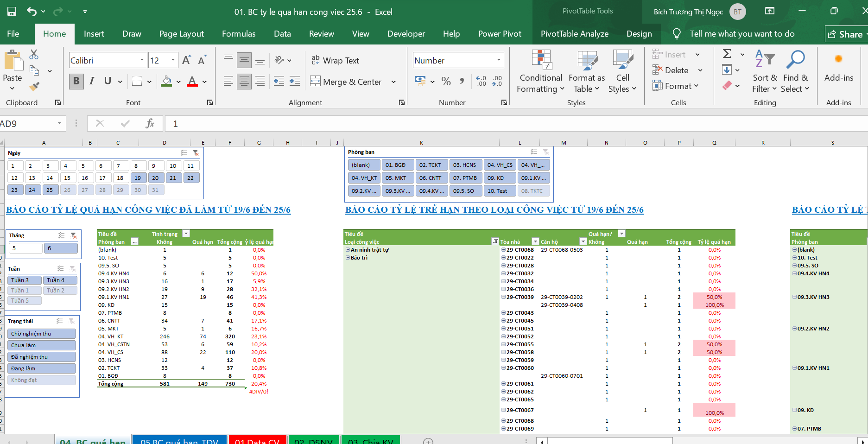Click the Share button
The width and height of the screenshot is (868, 444).
[x=846, y=34]
